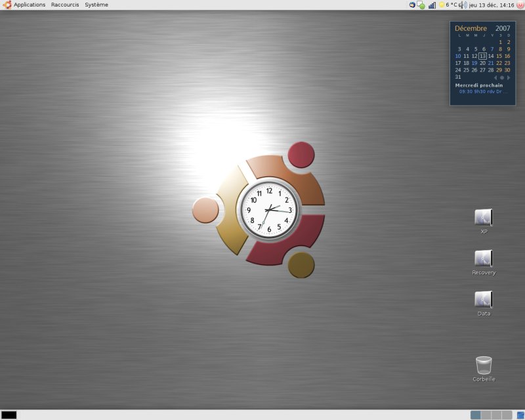Image resolution: width=525 pixels, height=420 pixels.
Task: Switch to the fourth workspace
Action: click(x=507, y=415)
